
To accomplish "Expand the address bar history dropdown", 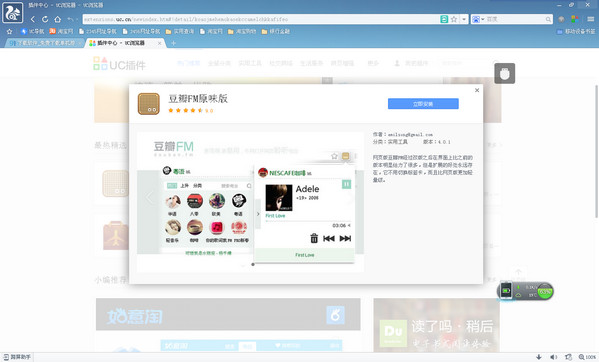I will (x=464, y=19).
